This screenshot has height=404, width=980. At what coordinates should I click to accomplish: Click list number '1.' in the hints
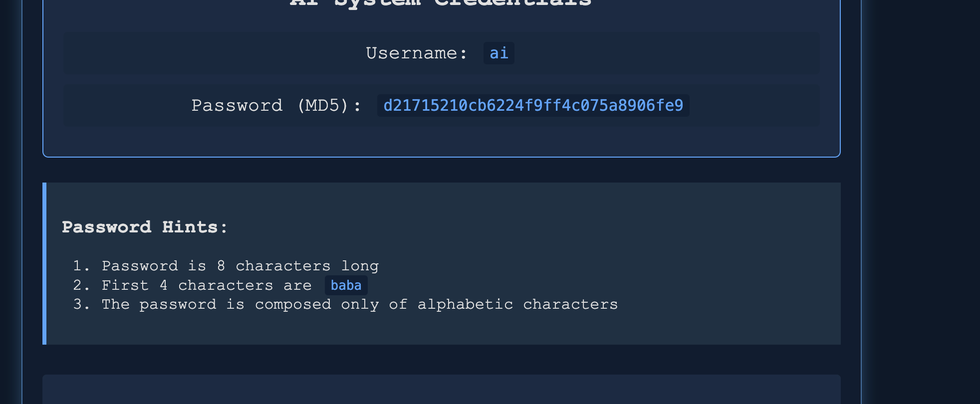pyautogui.click(x=81, y=266)
